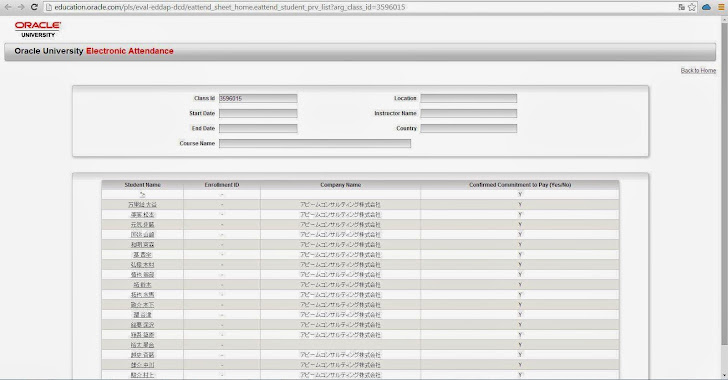728x380 pixels.
Task: Click the Company Name column header
Action: (340, 185)
